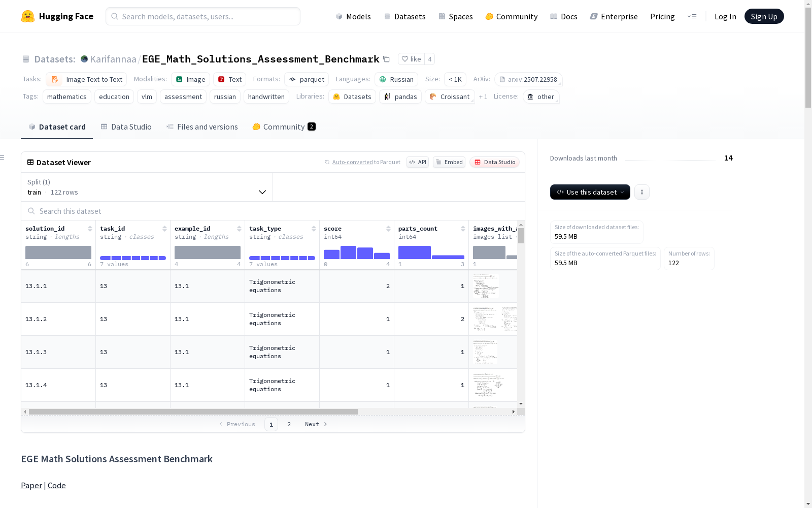The height and width of the screenshot is (508, 812).
Task: Click the pandas library tag
Action: click(400, 97)
